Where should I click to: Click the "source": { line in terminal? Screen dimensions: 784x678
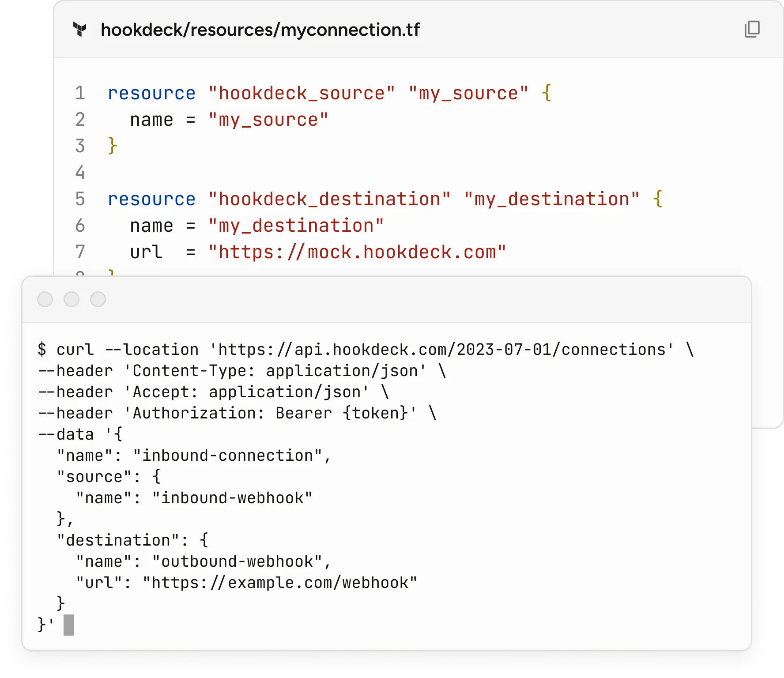tap(109, 477)
